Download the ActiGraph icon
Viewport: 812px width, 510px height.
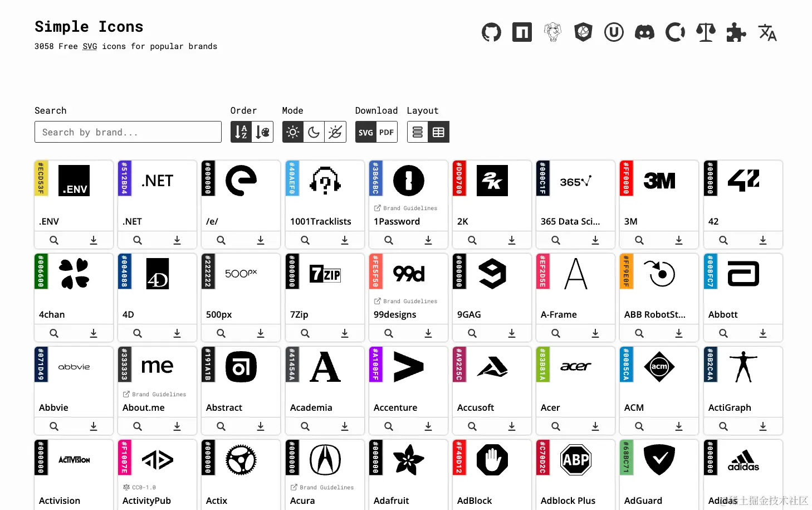pyautogui.click(x=763, y=426)
